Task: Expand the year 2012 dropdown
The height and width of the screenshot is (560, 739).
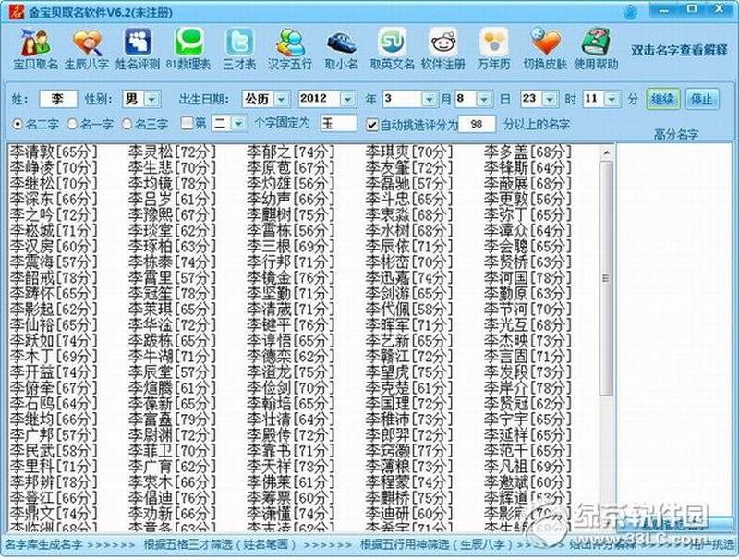Action: coord(348,100)
